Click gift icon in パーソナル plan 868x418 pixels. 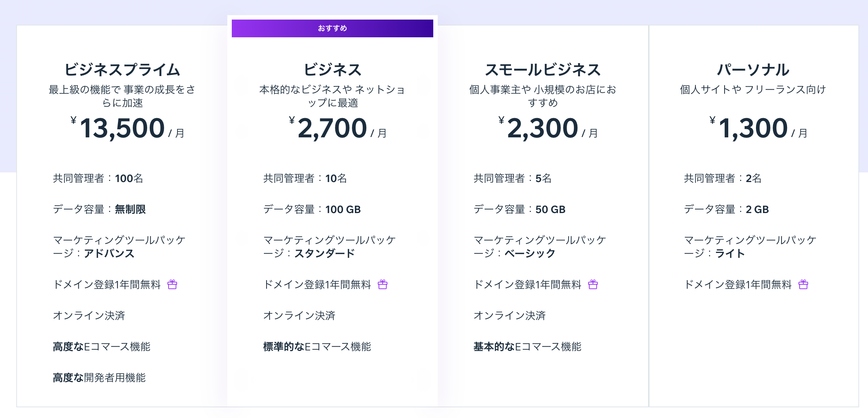coord(803,284)
